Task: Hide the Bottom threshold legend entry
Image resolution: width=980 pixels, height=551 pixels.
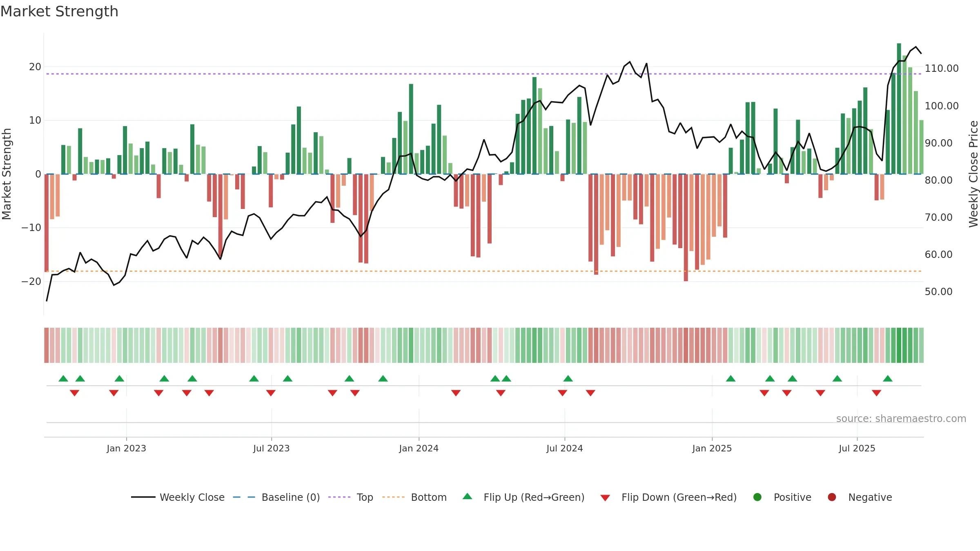Action: coord(414,497)
